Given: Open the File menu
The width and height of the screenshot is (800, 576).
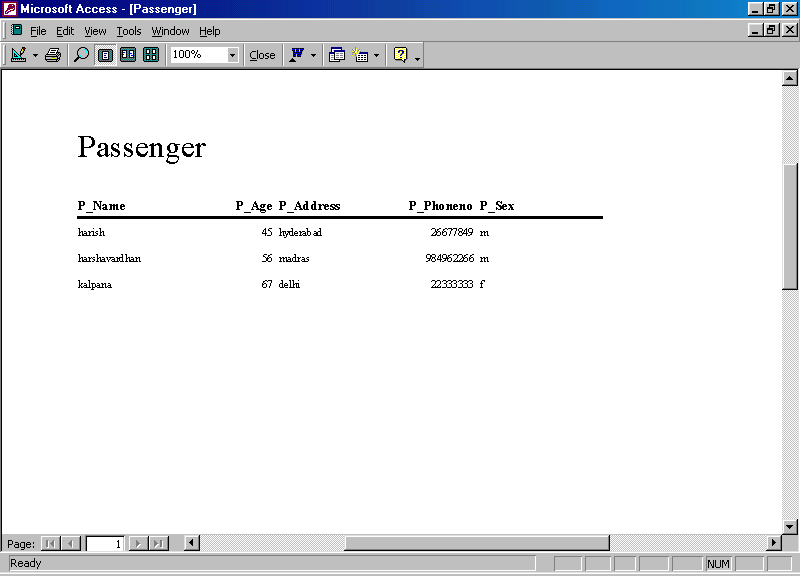Looking at the screenshot, I should pos(38,31).
